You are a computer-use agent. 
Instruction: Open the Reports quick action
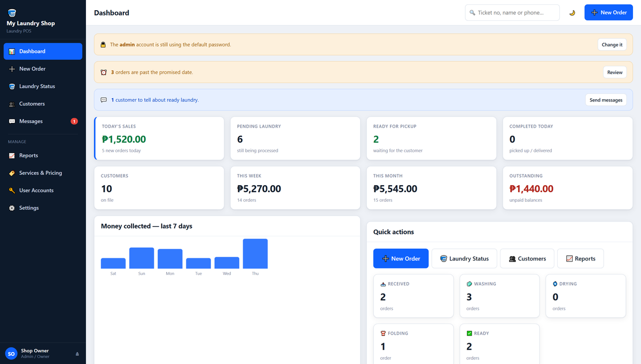580,258
